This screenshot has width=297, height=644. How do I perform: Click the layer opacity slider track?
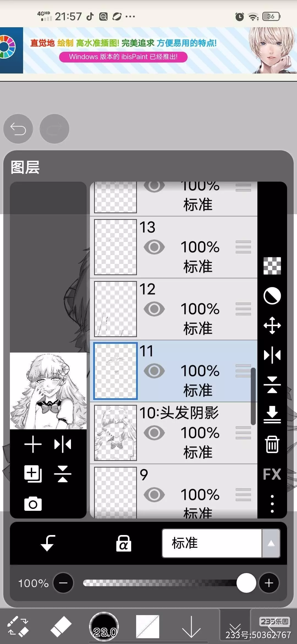[165, 583]
